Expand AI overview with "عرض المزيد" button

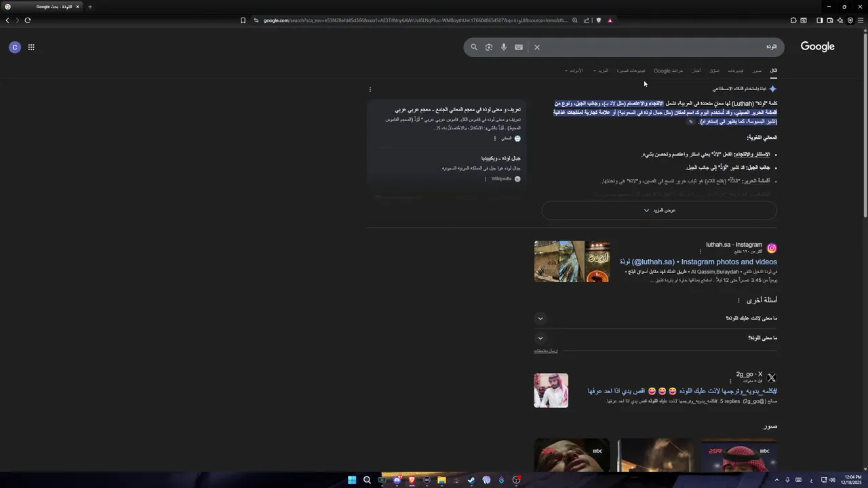[659, 210]
